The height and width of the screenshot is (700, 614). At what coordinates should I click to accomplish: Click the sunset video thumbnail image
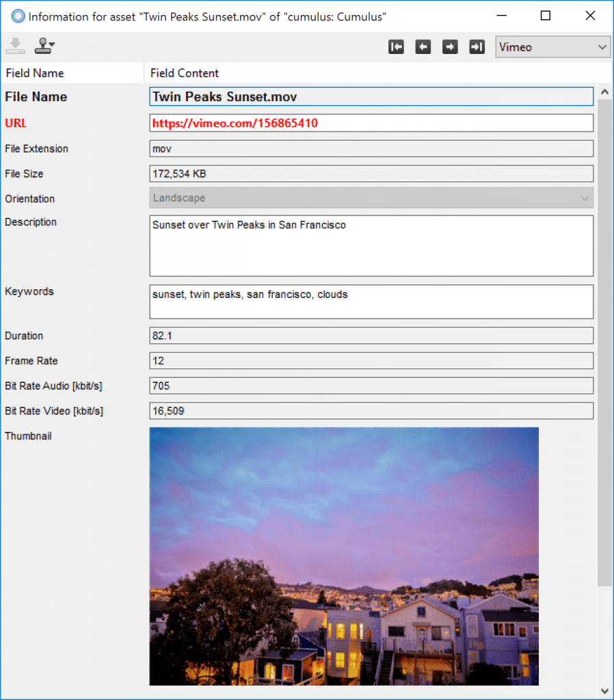coord(343,556)
